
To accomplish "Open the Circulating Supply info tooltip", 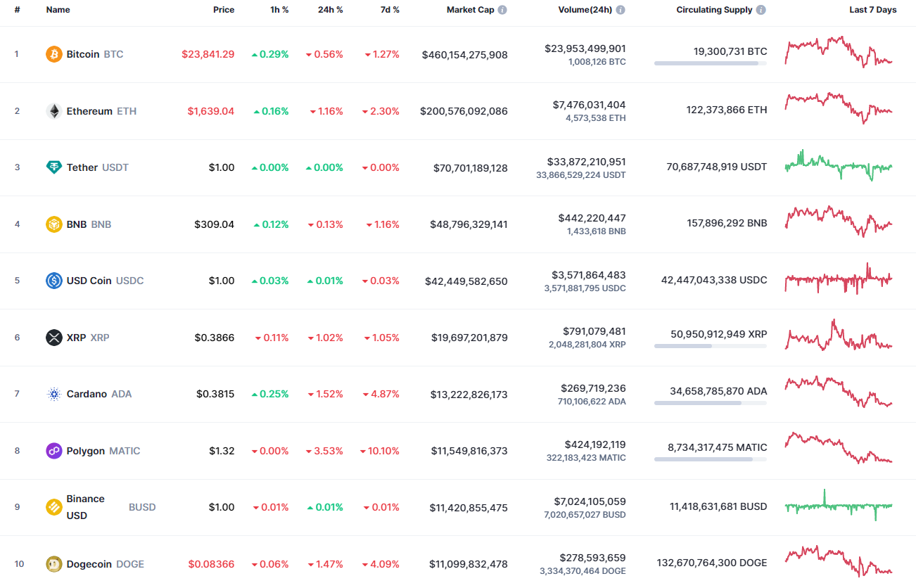I will coord(760,10).
